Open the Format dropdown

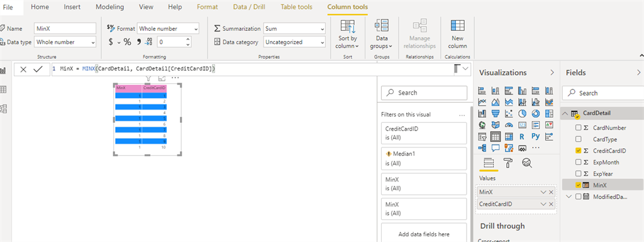[168, 29]
